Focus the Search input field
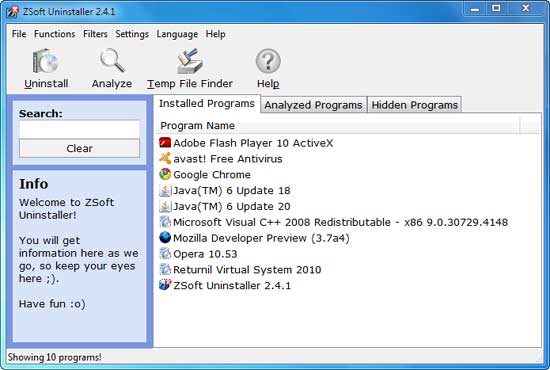Viewport: 550px width, 370px height. point(80,129)
